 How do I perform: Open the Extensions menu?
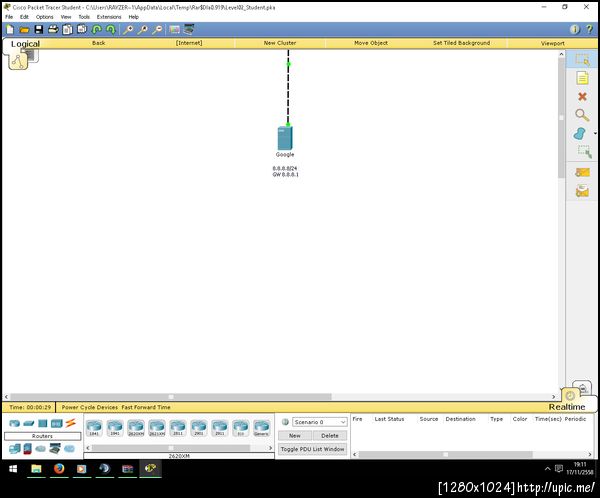tap(109, 17)
